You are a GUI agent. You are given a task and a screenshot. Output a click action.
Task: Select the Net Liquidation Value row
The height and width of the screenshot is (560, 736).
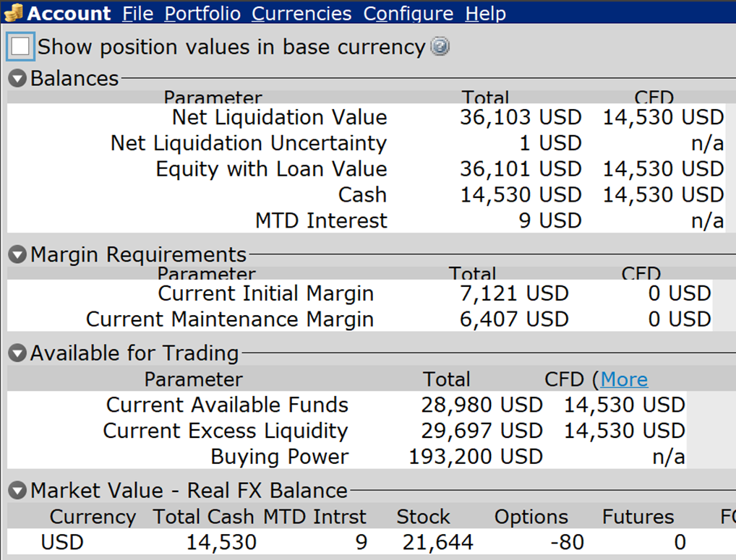[279, 117]
